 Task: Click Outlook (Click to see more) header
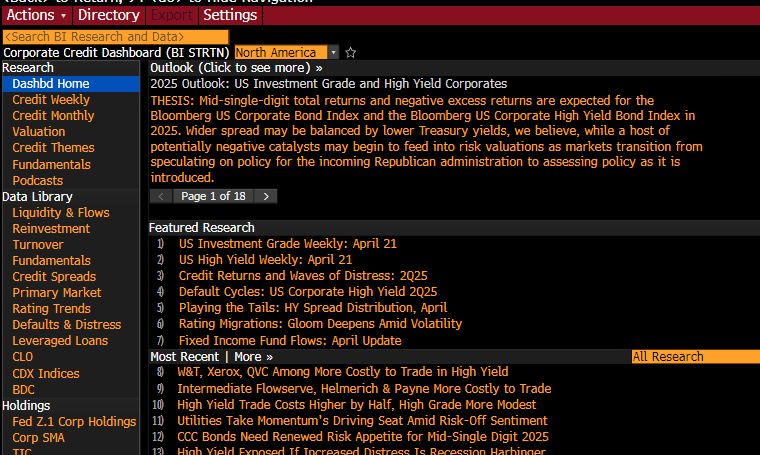236,68
